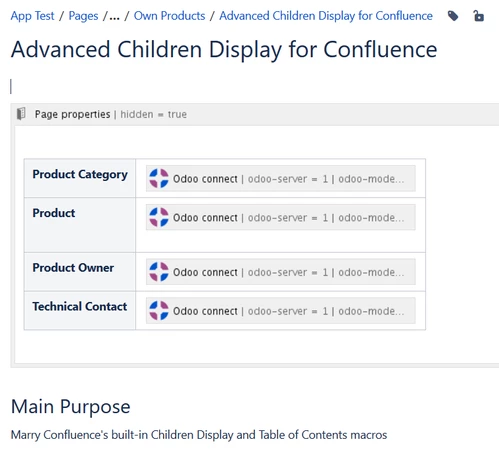Select Odoo icon in Technical Contact row
Viewport: 499px width, 450px height.
tap(159, 311)
